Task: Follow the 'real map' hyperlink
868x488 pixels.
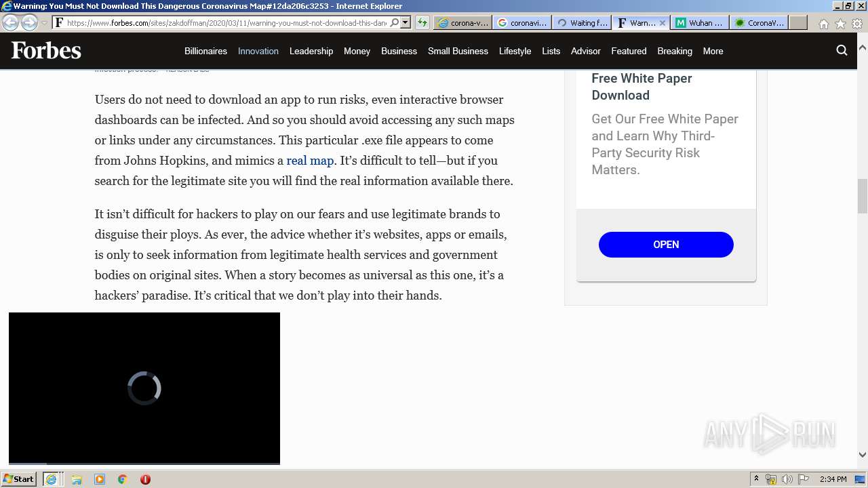Action: click(310, 161)
